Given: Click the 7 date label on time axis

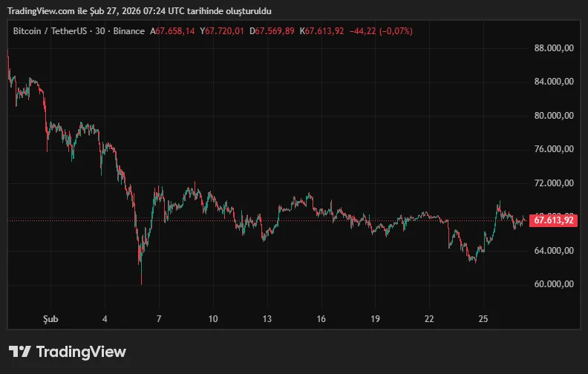Looking at the screenshot, I should coord(159,319).
